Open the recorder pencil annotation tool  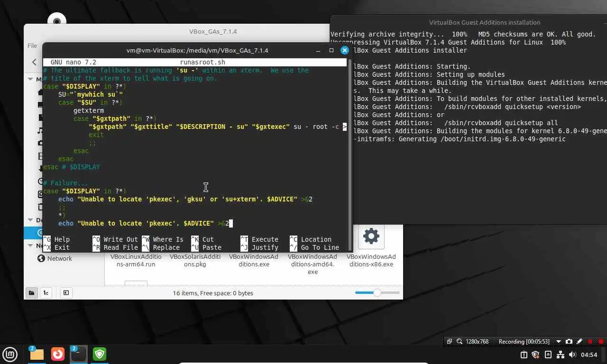(579, 341)
